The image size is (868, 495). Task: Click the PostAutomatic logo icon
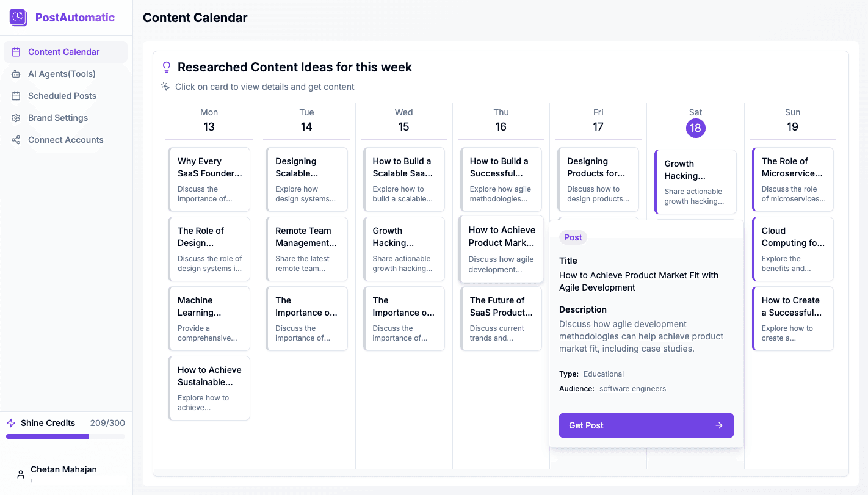point(18,18)
